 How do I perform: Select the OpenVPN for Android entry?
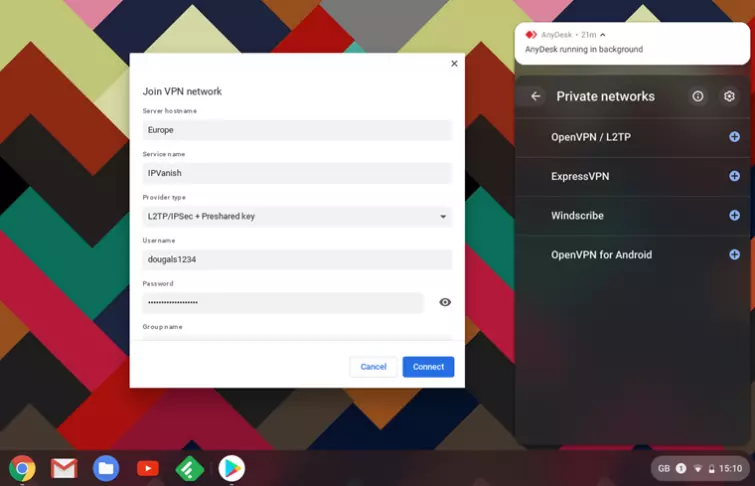[x=633, y=255]
